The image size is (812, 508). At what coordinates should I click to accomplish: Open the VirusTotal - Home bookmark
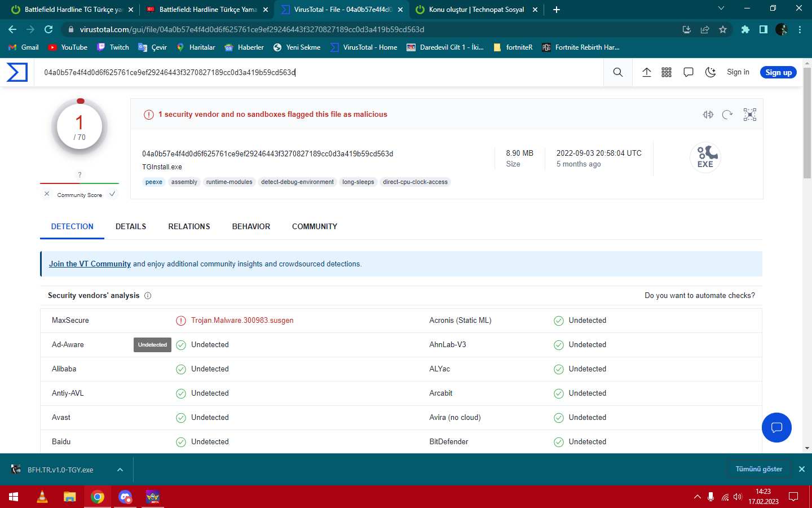click(x=364, y=47)
